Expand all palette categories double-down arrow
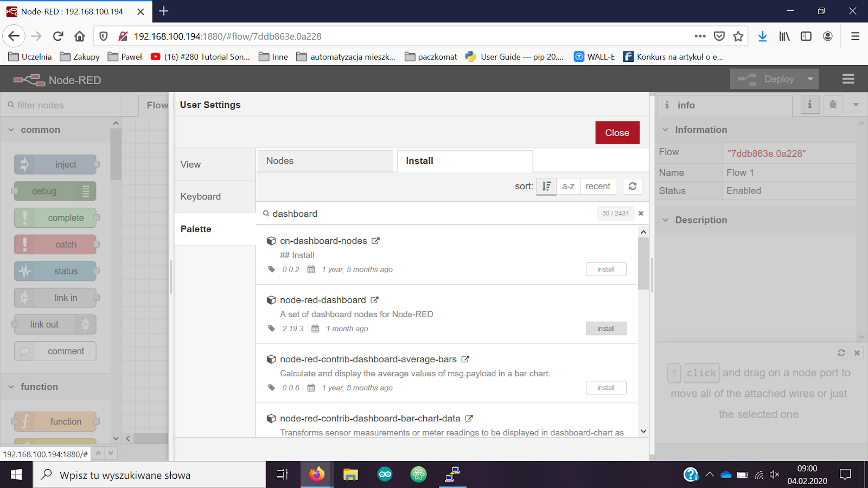This screenshot has height=488, width=868. click(x=111, y=453)
